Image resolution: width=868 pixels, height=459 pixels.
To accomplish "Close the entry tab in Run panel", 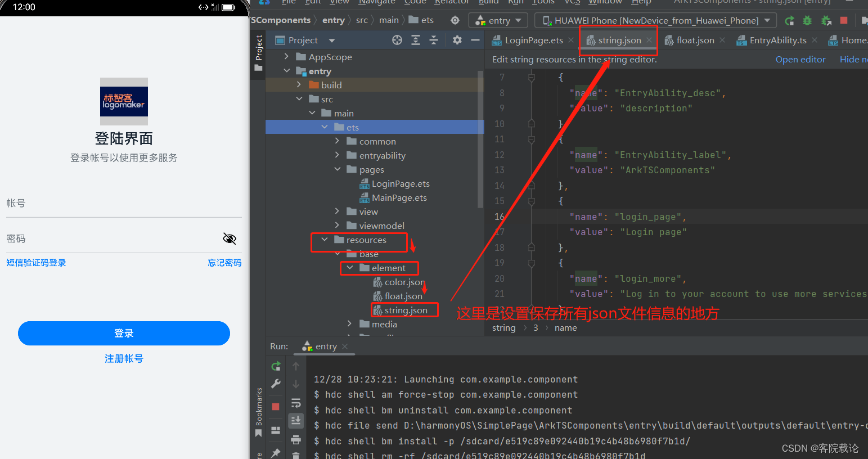I will [x=345, y=346].
